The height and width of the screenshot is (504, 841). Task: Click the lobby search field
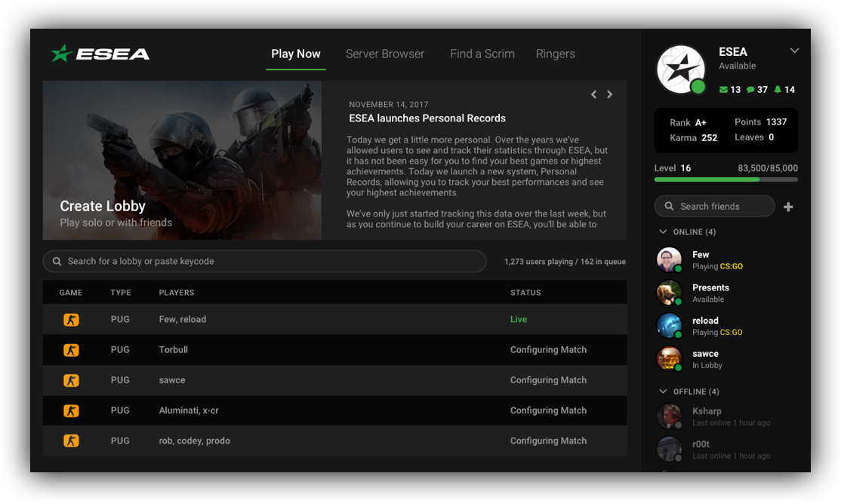[x=264, y=261]
